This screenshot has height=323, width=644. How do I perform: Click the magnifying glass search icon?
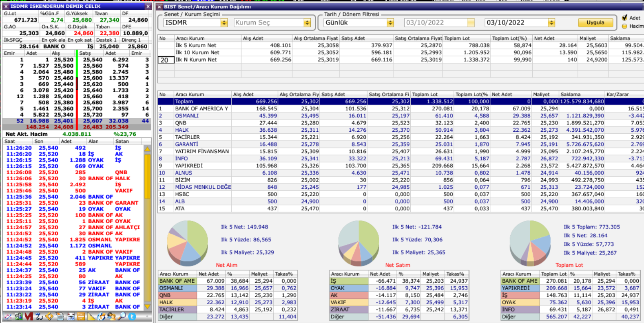click(122, 316)
